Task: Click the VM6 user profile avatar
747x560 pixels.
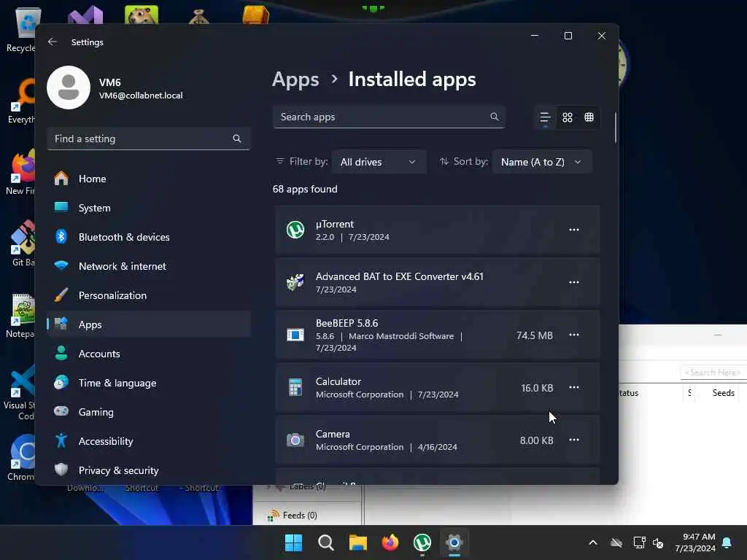Action: point(69,87)
